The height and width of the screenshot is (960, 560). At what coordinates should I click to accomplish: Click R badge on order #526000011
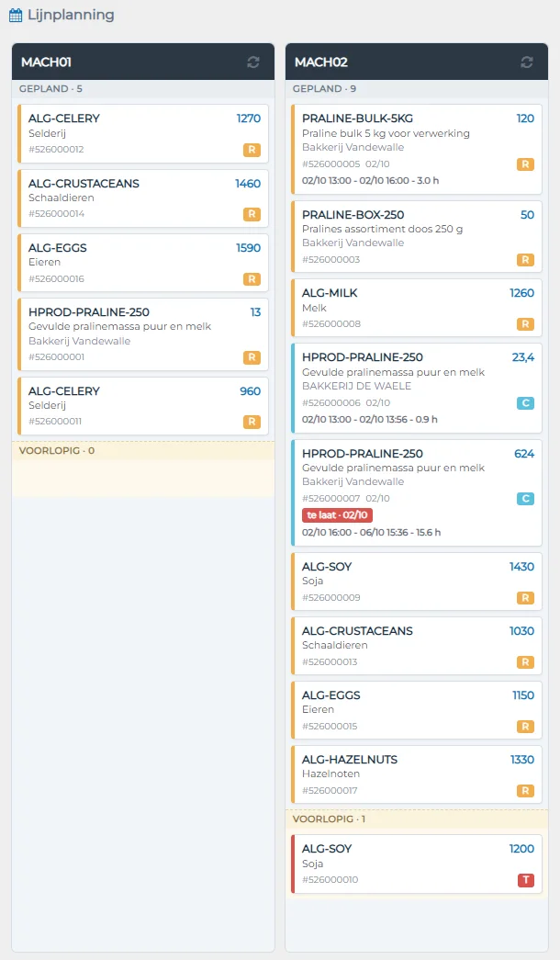click(252, 422)
